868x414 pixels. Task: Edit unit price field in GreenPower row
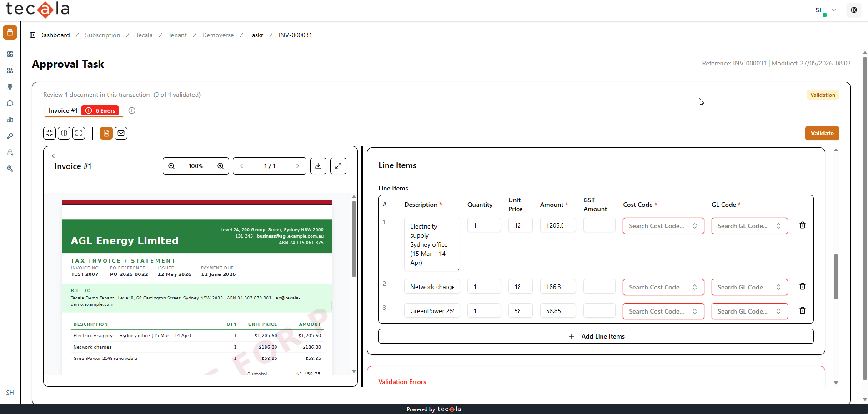tap(521, 311)
